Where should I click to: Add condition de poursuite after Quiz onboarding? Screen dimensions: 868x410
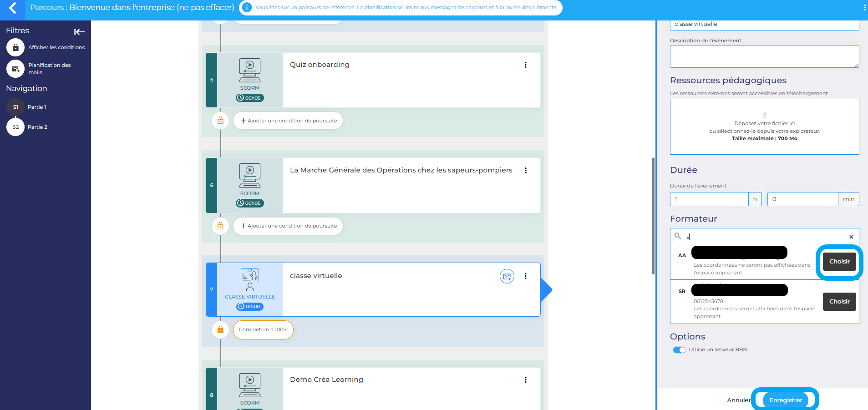point(288,121)
